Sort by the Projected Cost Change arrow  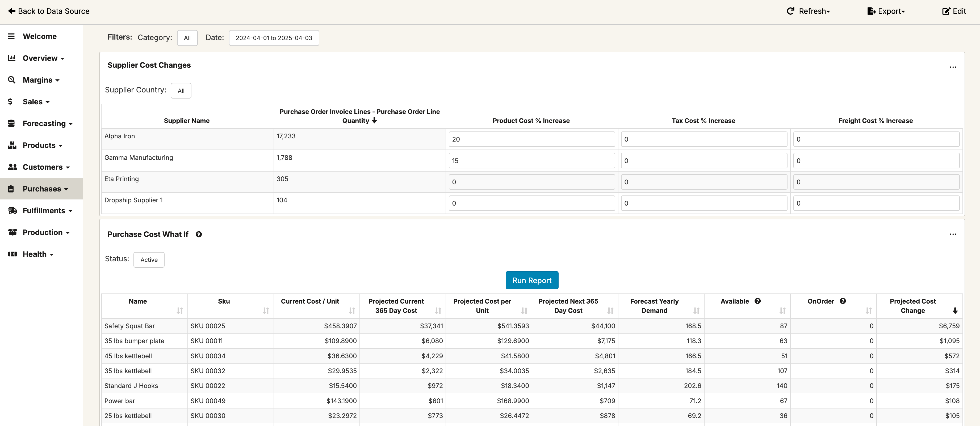[955, 311]
